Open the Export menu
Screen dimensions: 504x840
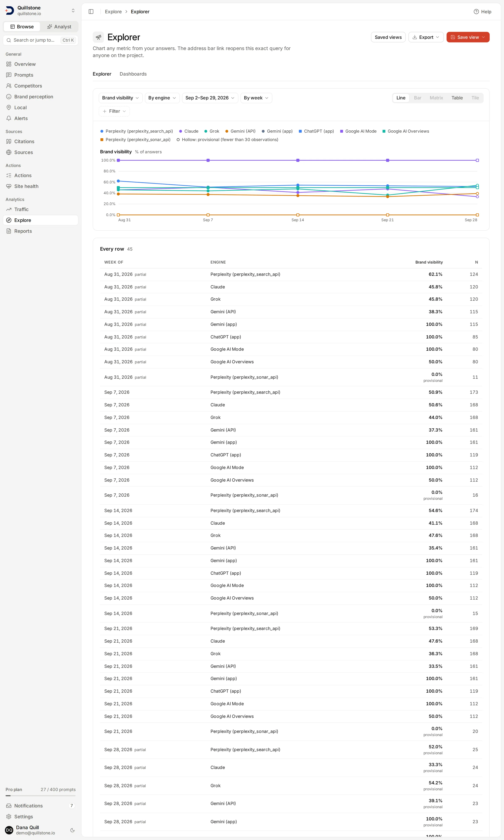(426, 37)
